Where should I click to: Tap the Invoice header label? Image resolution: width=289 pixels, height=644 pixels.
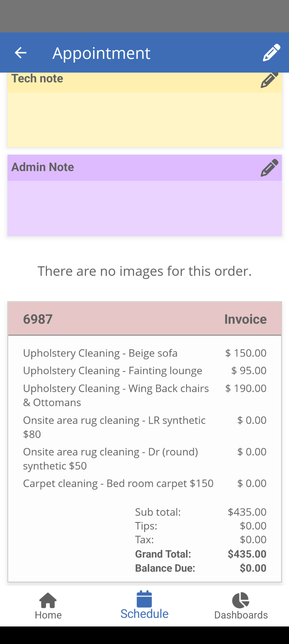point(245,319)
